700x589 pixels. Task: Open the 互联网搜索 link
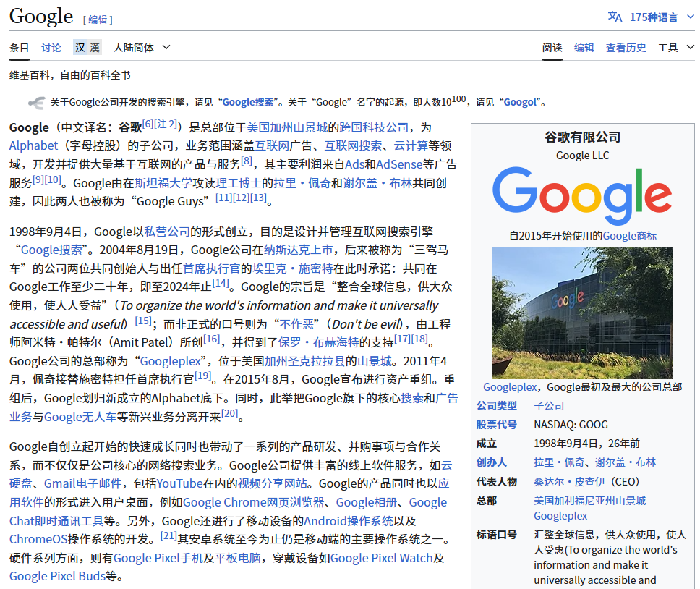[353, 145]
